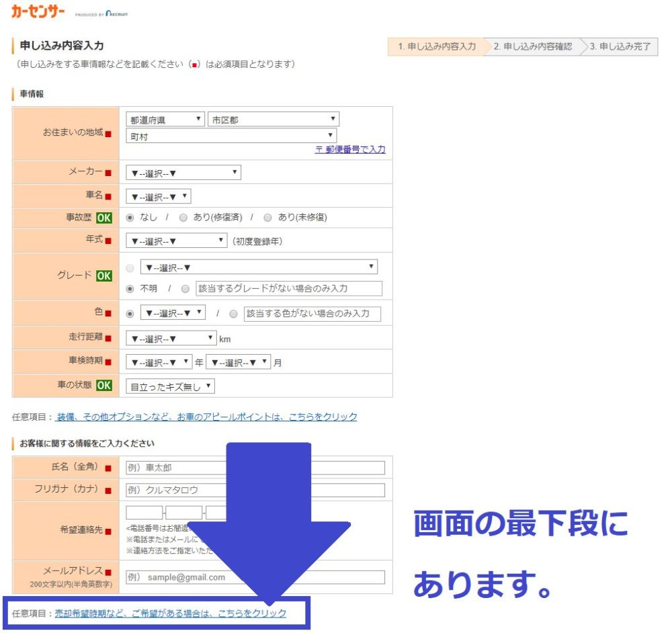Open the 車検時期 month dropdown

coord(239,362)
